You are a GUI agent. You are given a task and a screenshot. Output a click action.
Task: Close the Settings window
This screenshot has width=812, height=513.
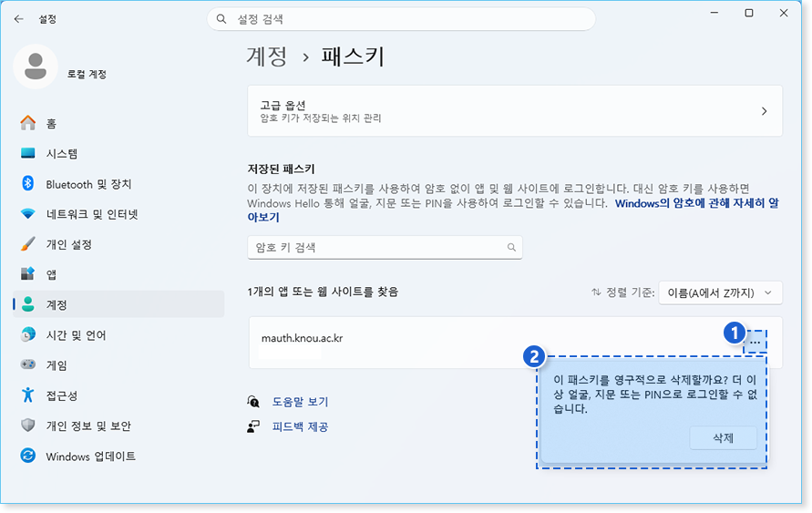pyautogui.click(x=784, y=14)
